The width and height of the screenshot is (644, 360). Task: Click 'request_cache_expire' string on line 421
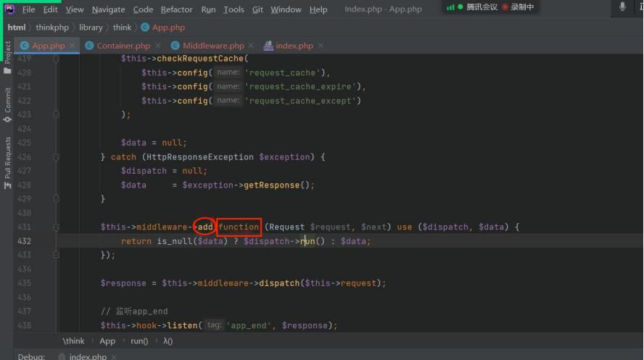(x=300, y=87)
